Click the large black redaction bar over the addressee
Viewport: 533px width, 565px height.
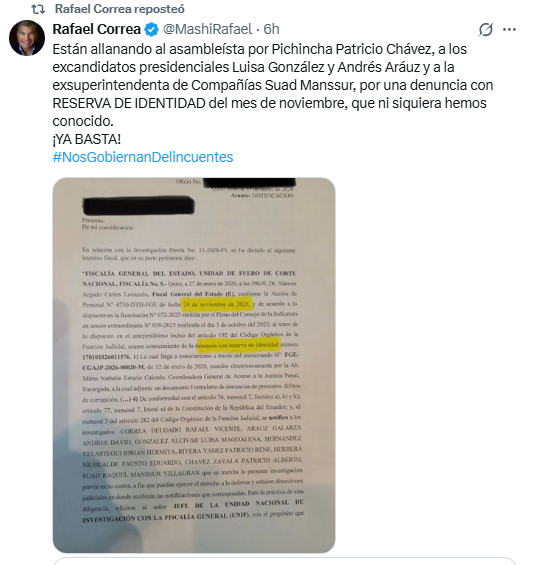pos(138,206)
